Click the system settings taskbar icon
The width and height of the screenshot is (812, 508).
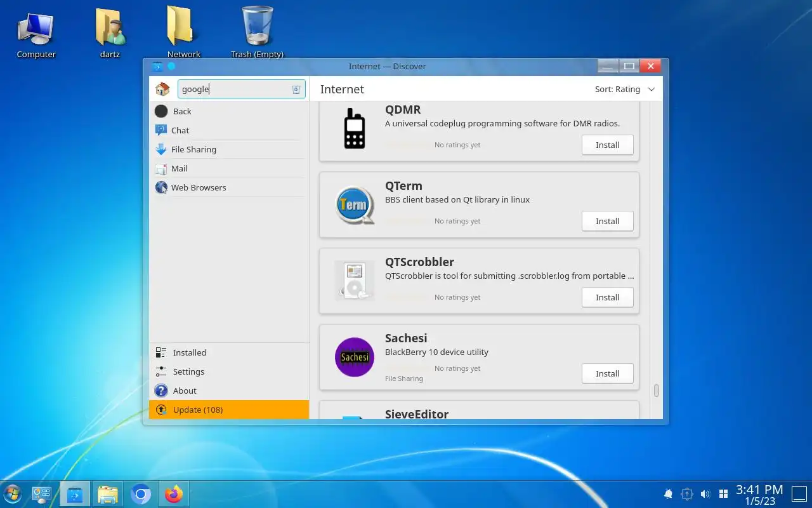(42, 494)
